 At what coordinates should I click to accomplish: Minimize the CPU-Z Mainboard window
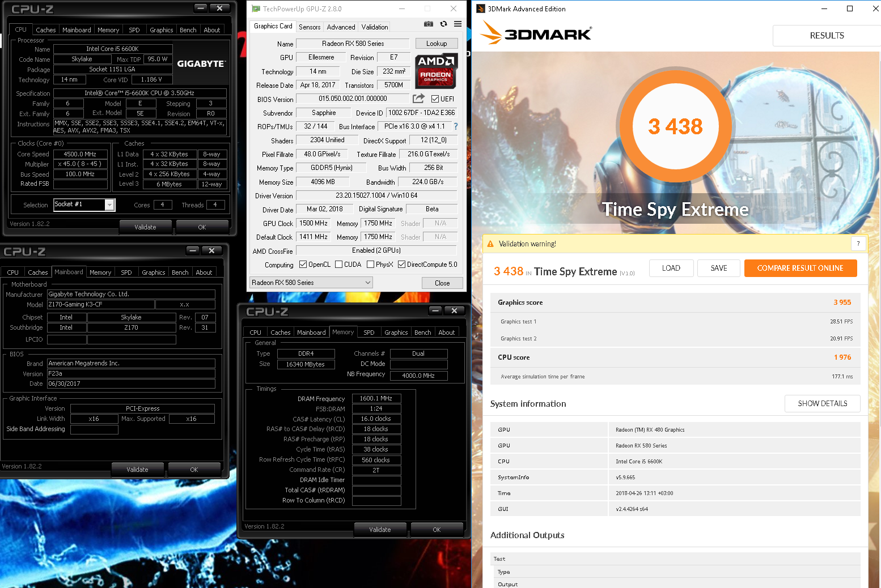tap(193, 250)
